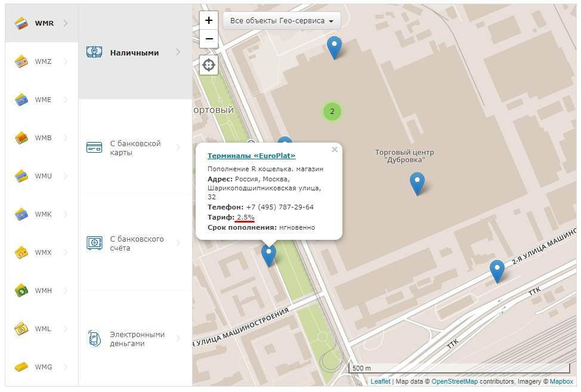Click the map pin on 2-я улица Машиностроения
This screenshot has height=392, width=581.
tap(497, 270)
